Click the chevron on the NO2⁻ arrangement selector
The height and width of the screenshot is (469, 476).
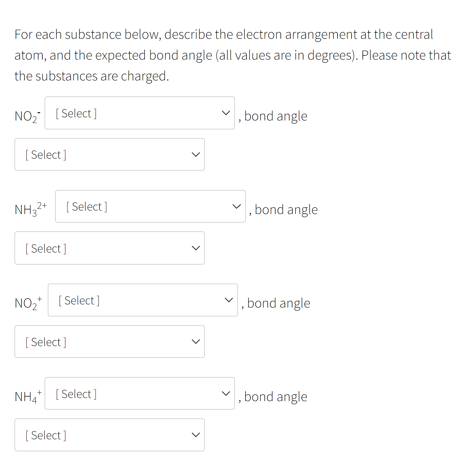click(226, 113)
